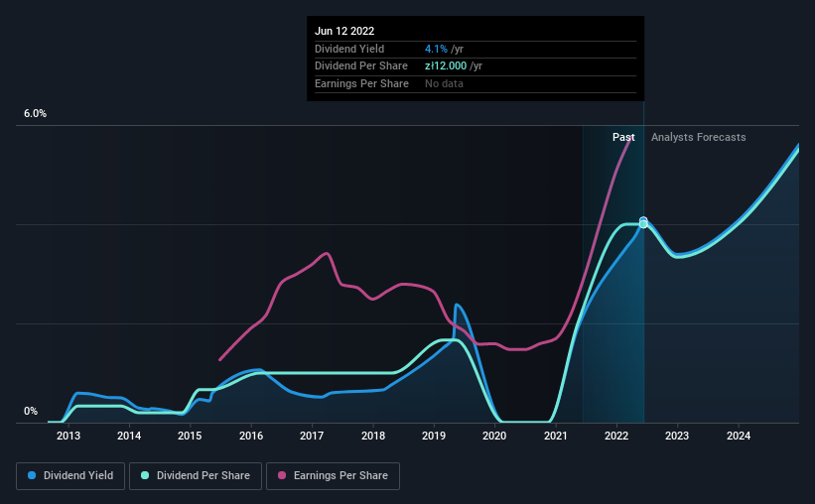Click the Past label in the chart

pos(623,137)
